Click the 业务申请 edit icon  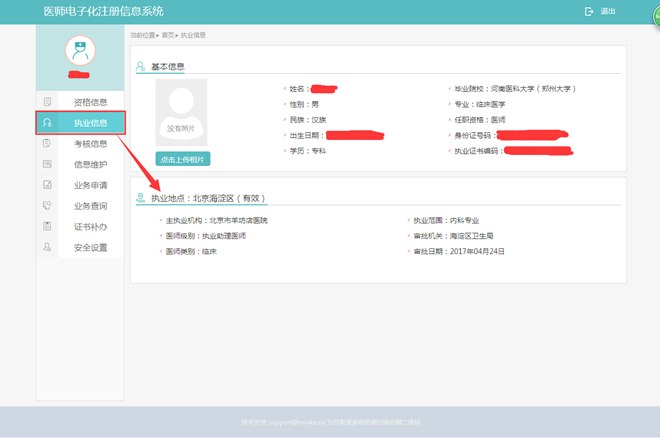(47, 185)
